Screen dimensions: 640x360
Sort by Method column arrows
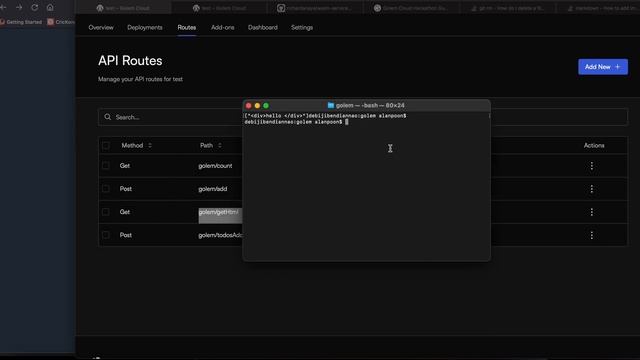150,145
